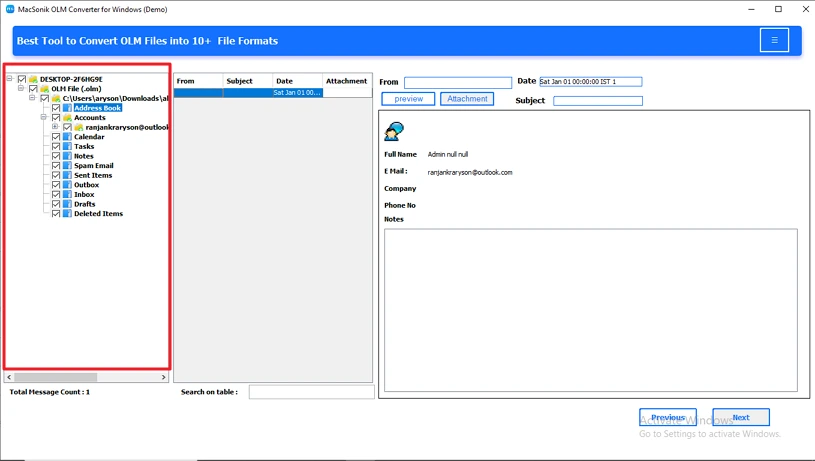Select the Sent Items folder label
This screenshot has width=815, height=461.
pyautogui.click(x=93, y=175)
